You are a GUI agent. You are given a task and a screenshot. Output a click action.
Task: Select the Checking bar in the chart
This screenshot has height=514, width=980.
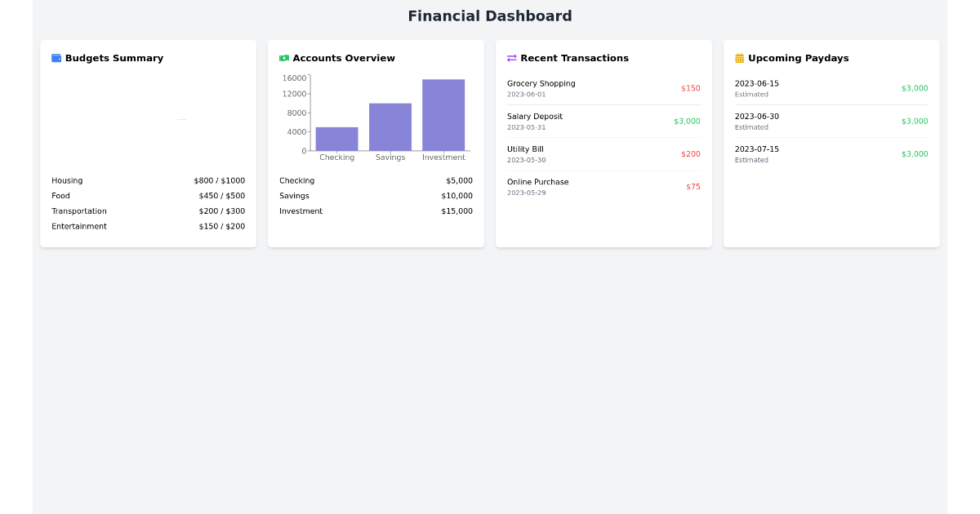pos(336,139)
